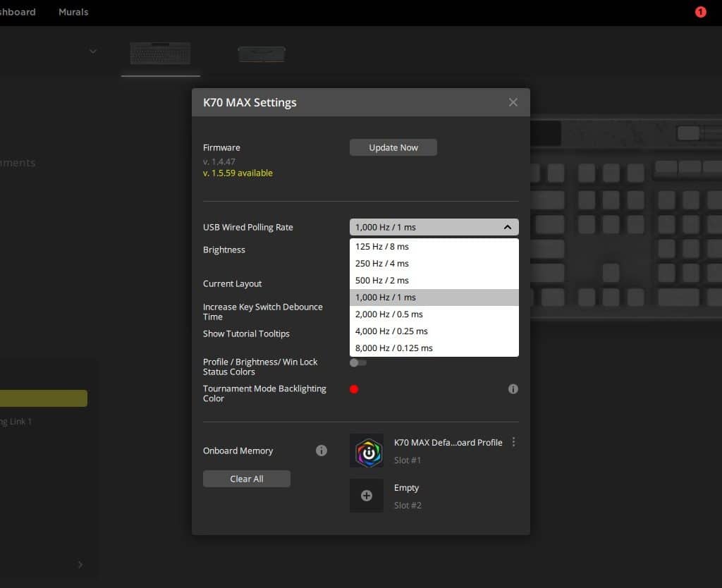Add a profile to empty Slot #2

(367, 496)
